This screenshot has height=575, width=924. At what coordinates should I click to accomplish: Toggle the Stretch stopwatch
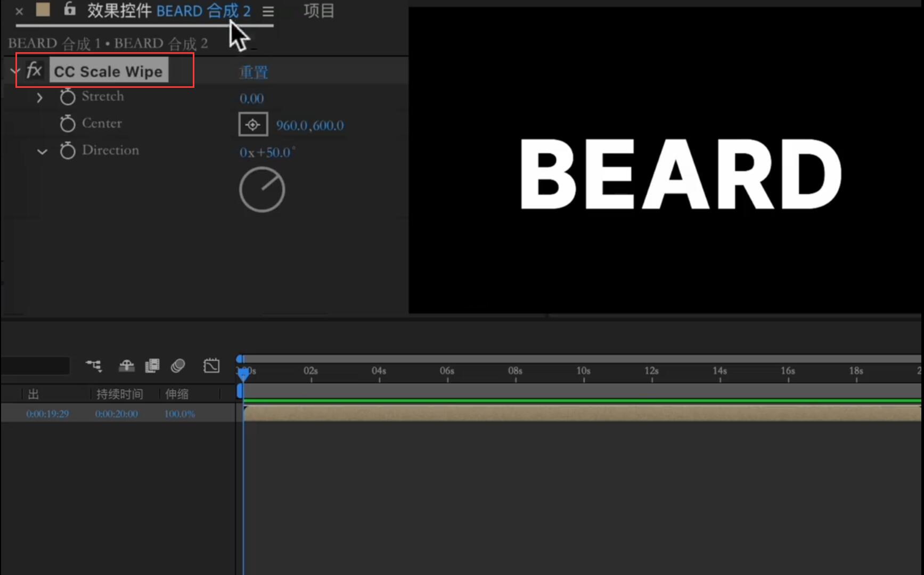click(68, 96)
